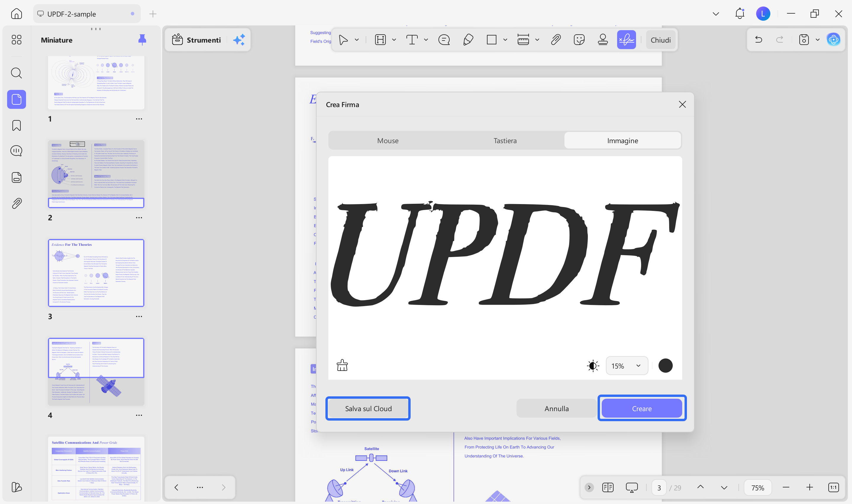852x504 pixels.
Task: Click the Chiudi button in the toolbar
Action: [661, 40]
